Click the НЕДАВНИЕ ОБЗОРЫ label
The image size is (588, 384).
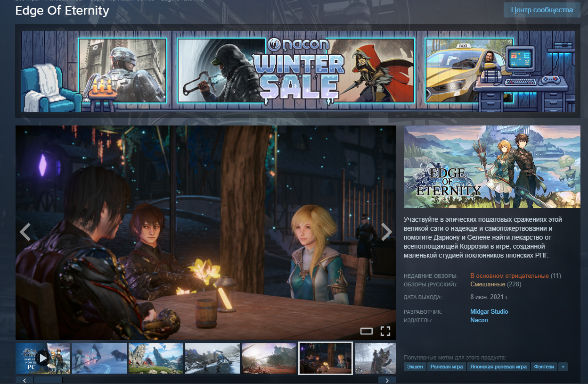430,276
